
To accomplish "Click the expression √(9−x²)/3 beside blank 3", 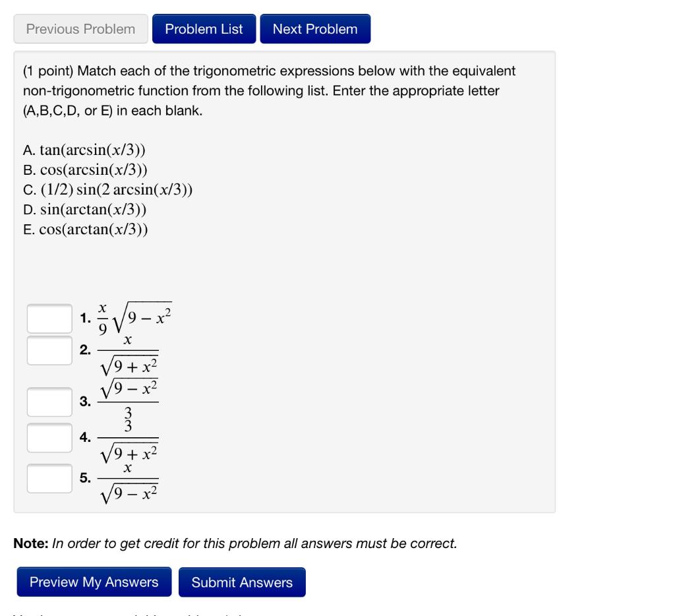I will tap(129, 399).
